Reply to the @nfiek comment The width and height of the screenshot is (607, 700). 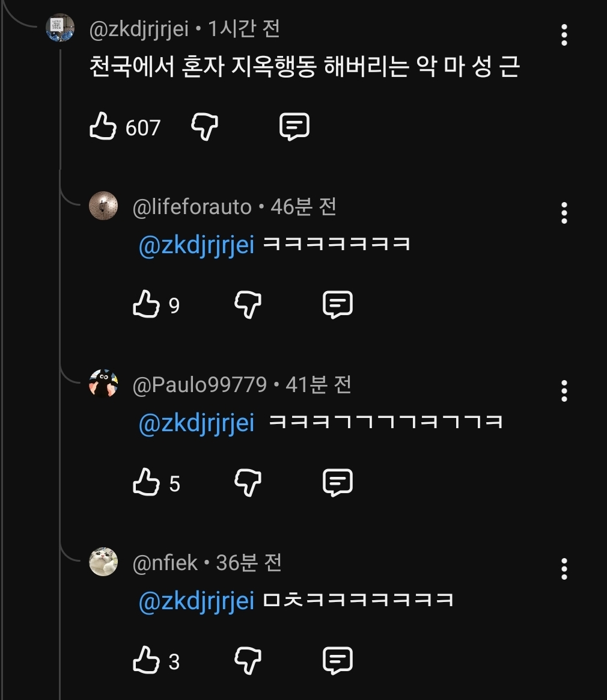[x=338, y=662]
